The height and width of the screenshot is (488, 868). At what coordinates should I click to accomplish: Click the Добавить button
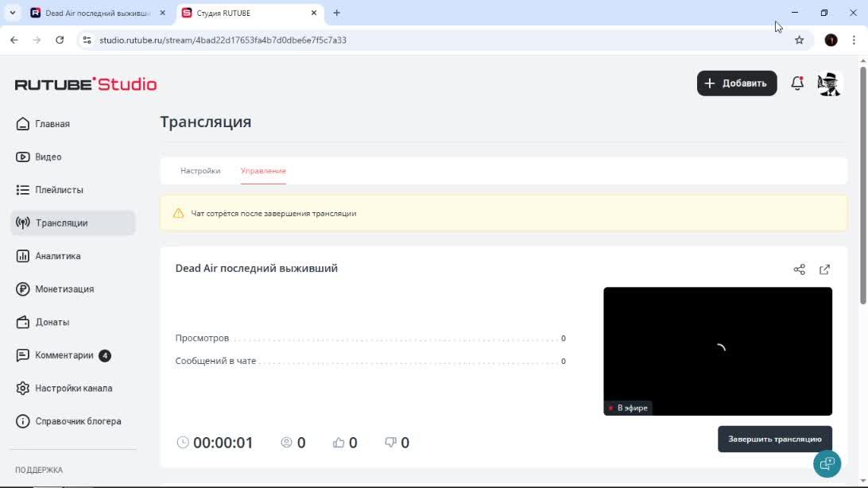click(737, 83)
